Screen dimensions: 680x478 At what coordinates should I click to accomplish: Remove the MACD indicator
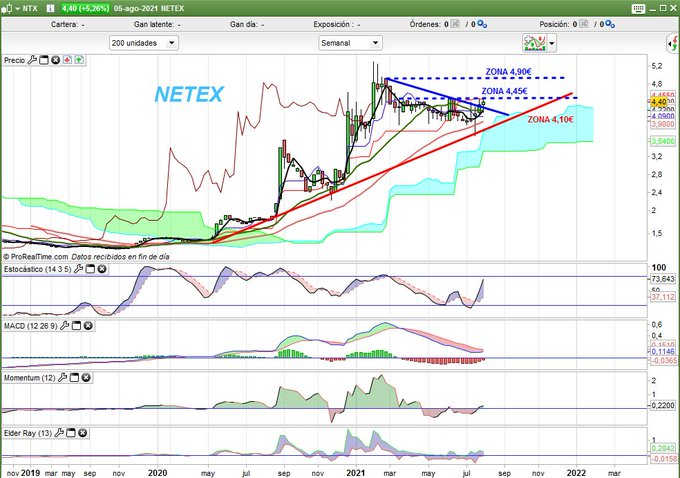point(88,325)
